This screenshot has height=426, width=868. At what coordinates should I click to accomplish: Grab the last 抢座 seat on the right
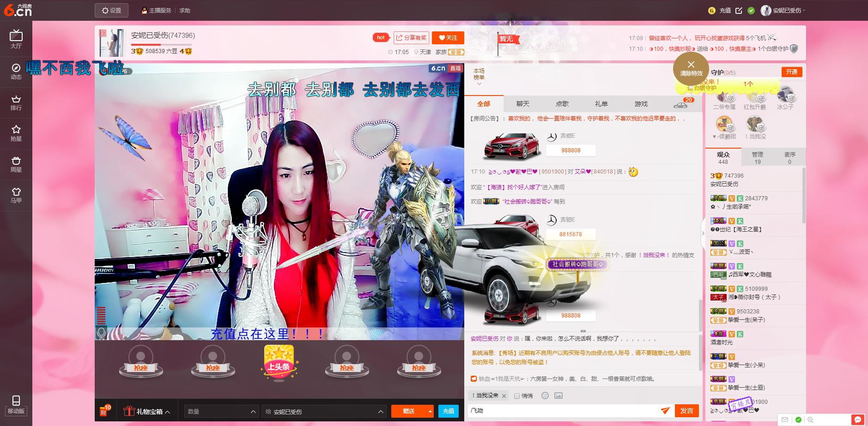point(419,361)
